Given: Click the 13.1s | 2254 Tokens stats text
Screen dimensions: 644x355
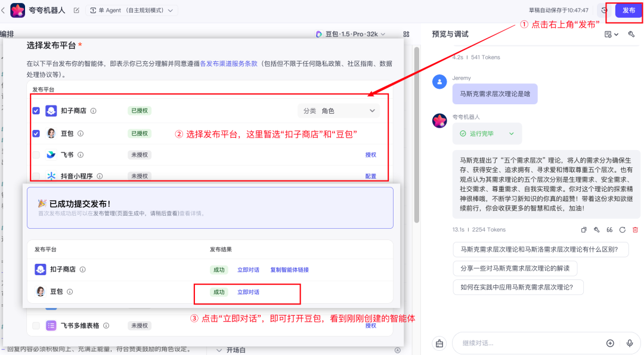Looking at the screenshot, I should pyautogui.click(x=479, y=230).
